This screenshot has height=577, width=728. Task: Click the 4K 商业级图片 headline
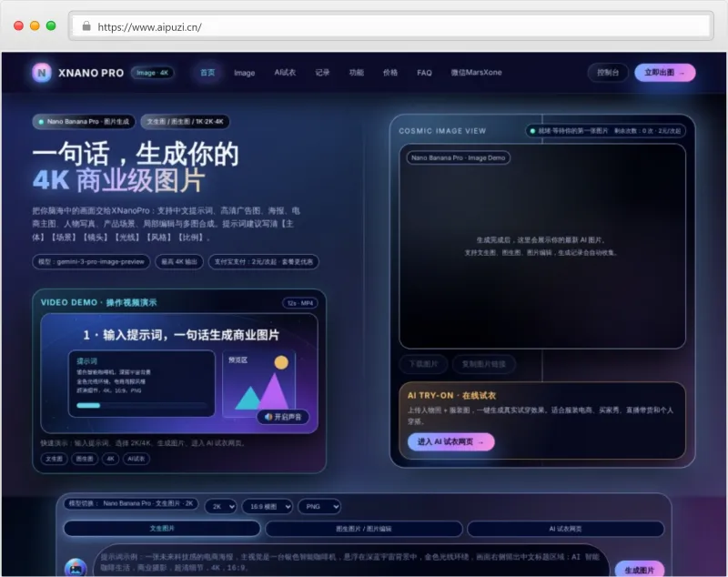tap(119, 180)
